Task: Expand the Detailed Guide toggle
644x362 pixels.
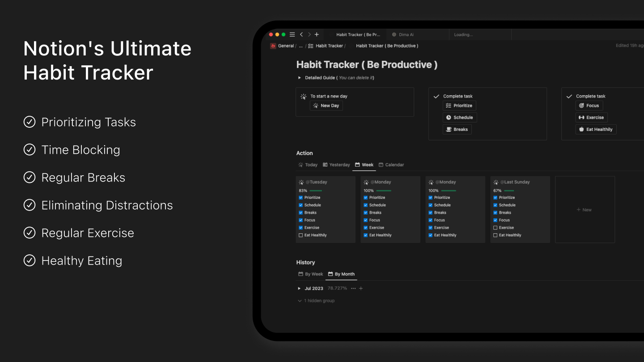Action: 300,78
